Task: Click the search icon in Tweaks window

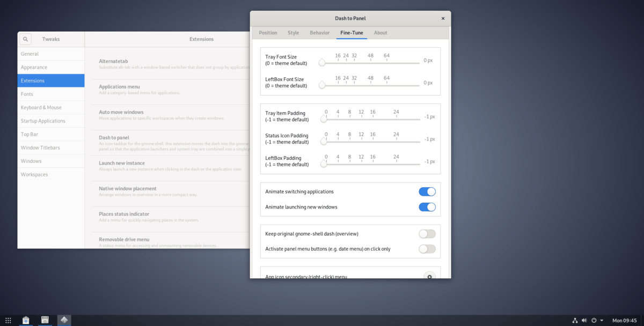Action: point(26,39)
